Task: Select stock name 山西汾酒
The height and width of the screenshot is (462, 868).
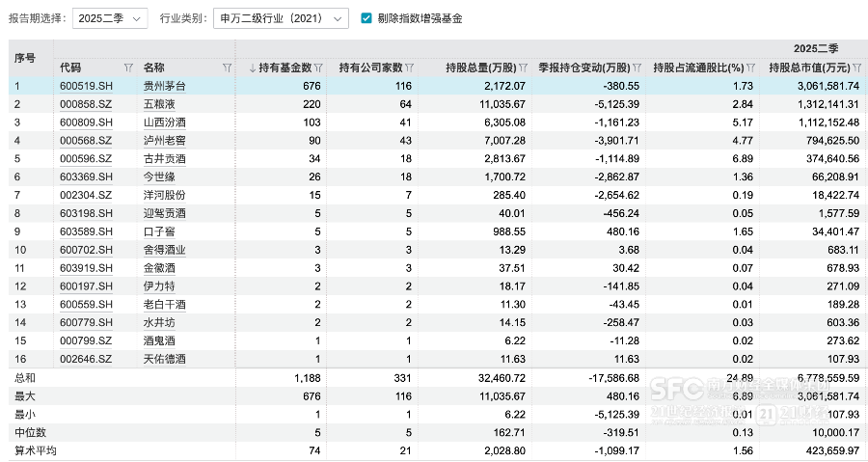Action: (164, 122)
